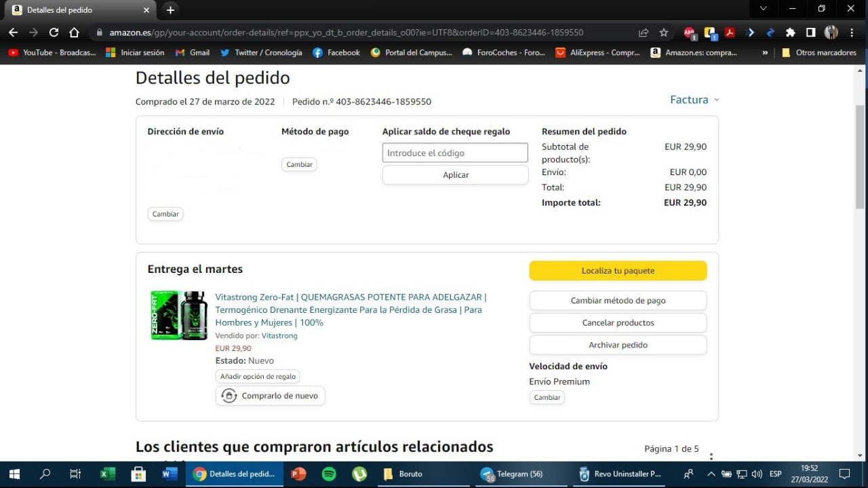
Task: Open PowerPoint from the taskbar
Action: click(298, 474)
